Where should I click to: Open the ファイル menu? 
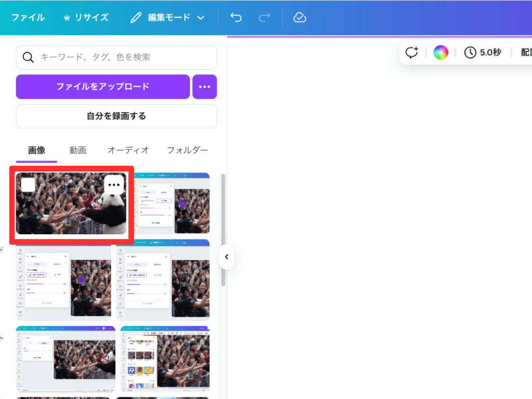[28, 18]
